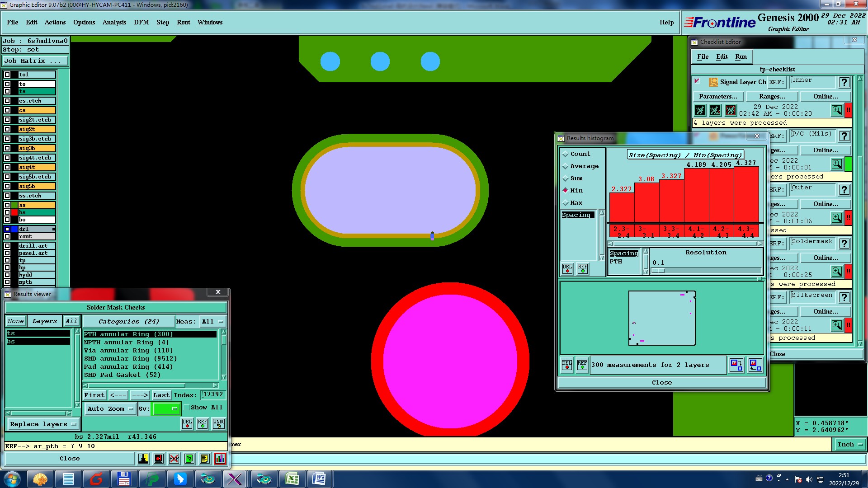This screenshot has height=488, width=868.
Task: Expand the Replace layers dropdown
Action: coord(43,424)
